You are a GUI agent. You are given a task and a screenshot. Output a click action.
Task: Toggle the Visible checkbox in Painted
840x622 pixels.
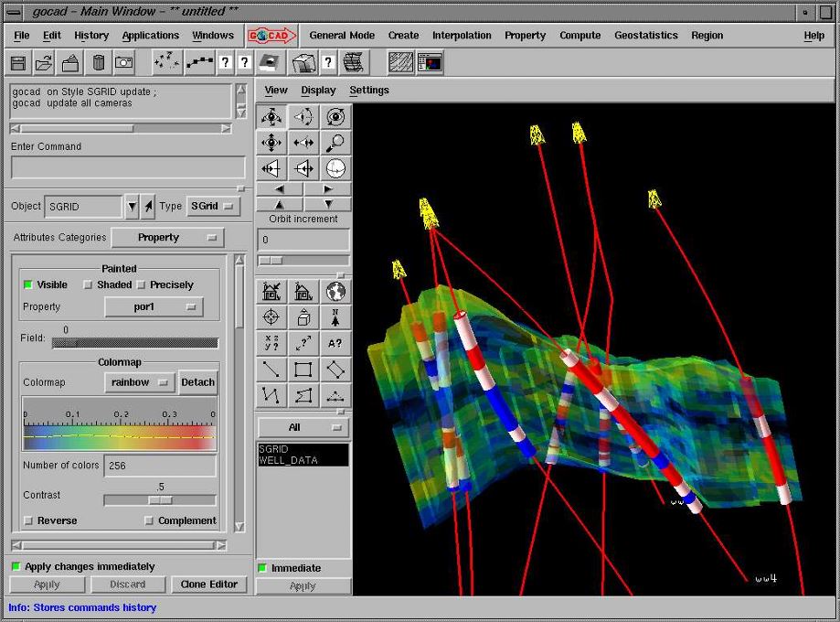tap(27, 284)
